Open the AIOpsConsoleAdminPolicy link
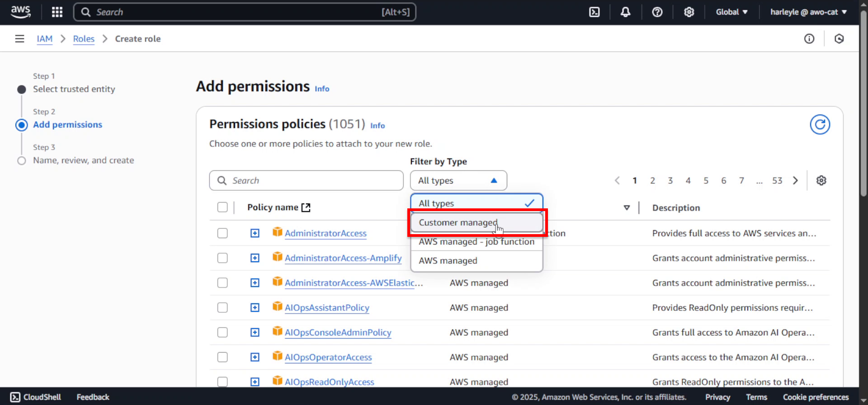Viewport: 868px width, 405px height. coord(338,333)
